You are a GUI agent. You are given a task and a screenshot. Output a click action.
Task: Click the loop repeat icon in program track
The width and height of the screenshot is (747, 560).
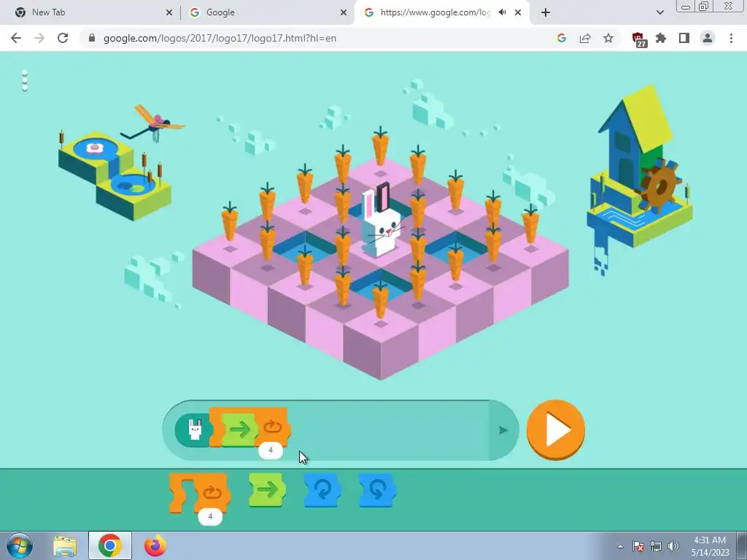tap(273, 427)
